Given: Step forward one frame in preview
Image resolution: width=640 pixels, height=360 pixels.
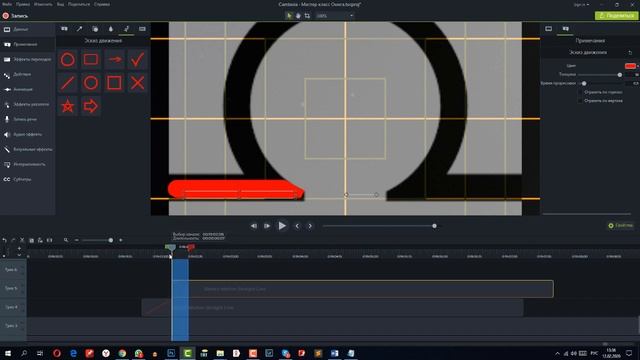Looking at the screenshot, I should coord(267,226).
